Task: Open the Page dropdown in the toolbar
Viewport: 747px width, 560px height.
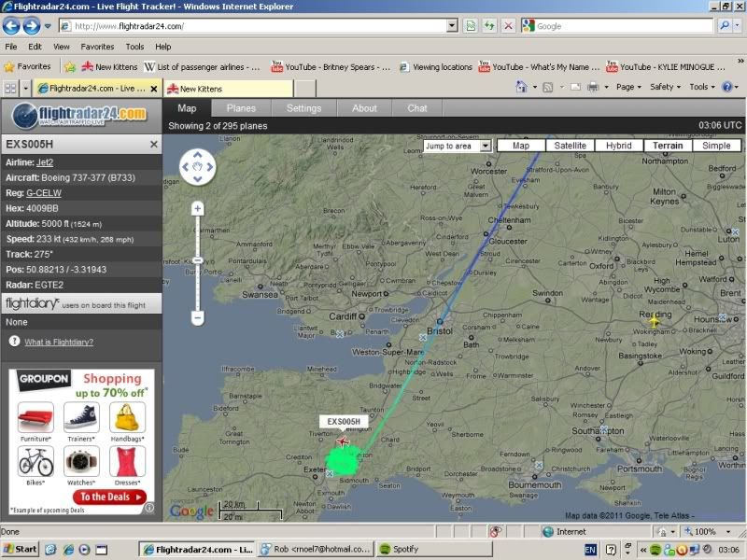Action: [x=628, y=86]
